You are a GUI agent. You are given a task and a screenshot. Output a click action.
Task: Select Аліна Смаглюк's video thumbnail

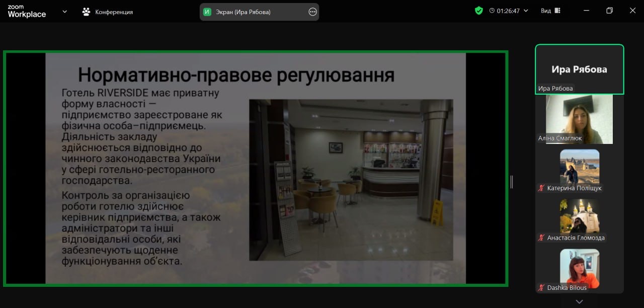pos(580,119)
